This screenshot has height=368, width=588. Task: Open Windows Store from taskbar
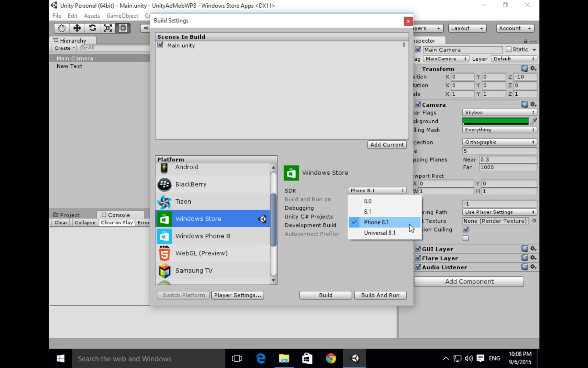tap(307, 358)
